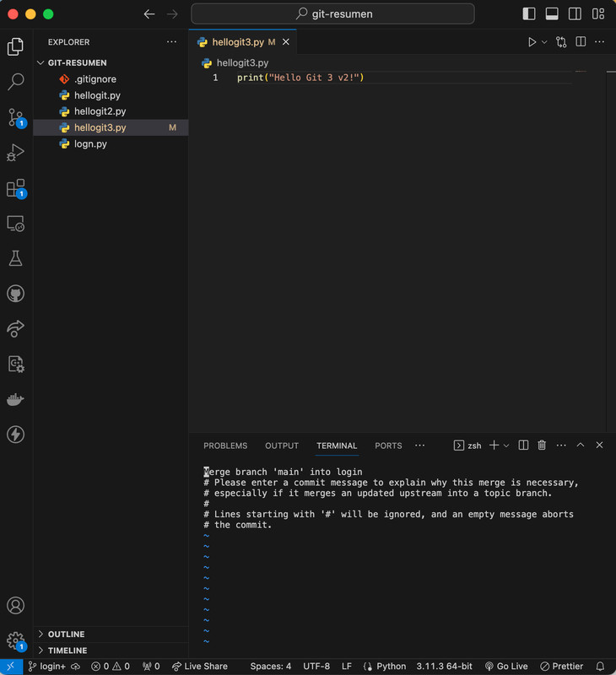Image resolution: width=616 pixels, height=675 pixels.
Task: Open the Search view in activity bar
Action: [x=15, y=81]
